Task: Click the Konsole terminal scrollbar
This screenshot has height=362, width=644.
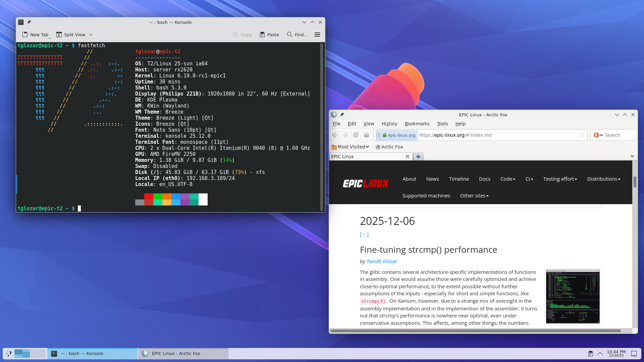Action: tap(322, 127)
